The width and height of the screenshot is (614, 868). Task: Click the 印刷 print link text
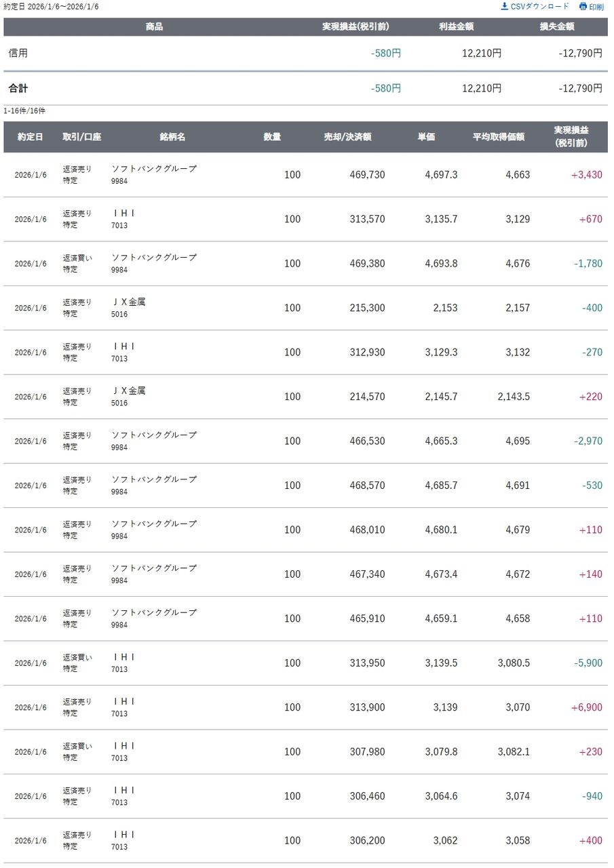point(596,7)
